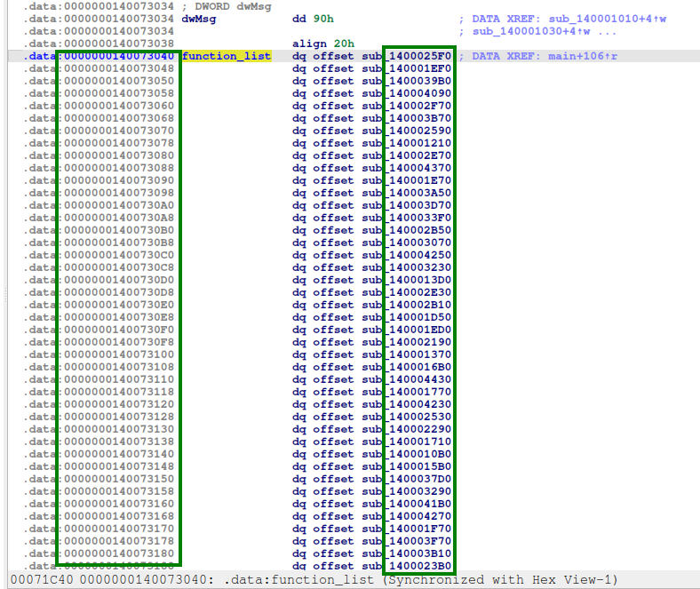The height and width of the screenshot is (589, 700).
Task: Click the sub_140001370 reference
Action: [407, 354]
